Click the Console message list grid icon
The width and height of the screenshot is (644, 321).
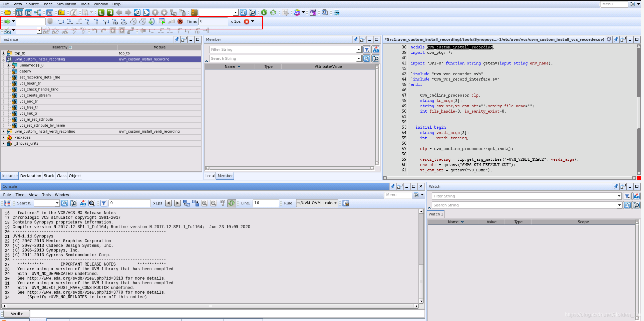(8, 203)
